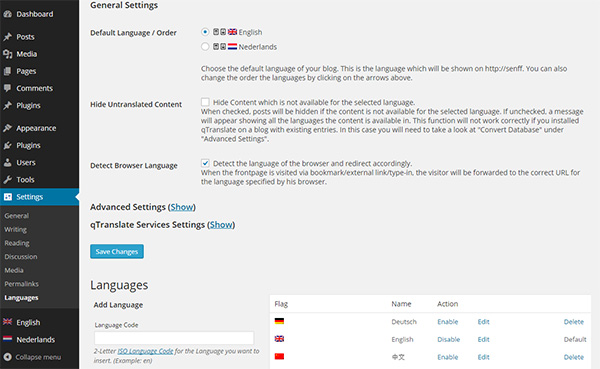Click the Chinese flag in the 中文 row

279,356
